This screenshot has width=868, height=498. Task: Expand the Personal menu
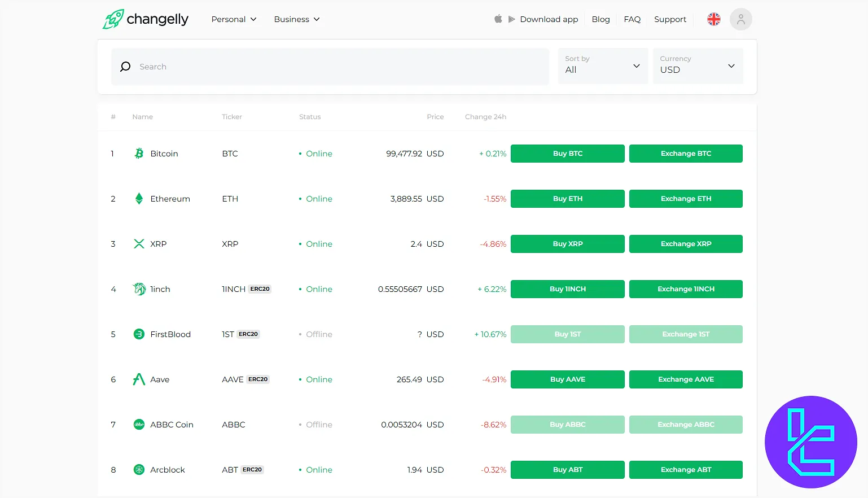tap(234, 19)
